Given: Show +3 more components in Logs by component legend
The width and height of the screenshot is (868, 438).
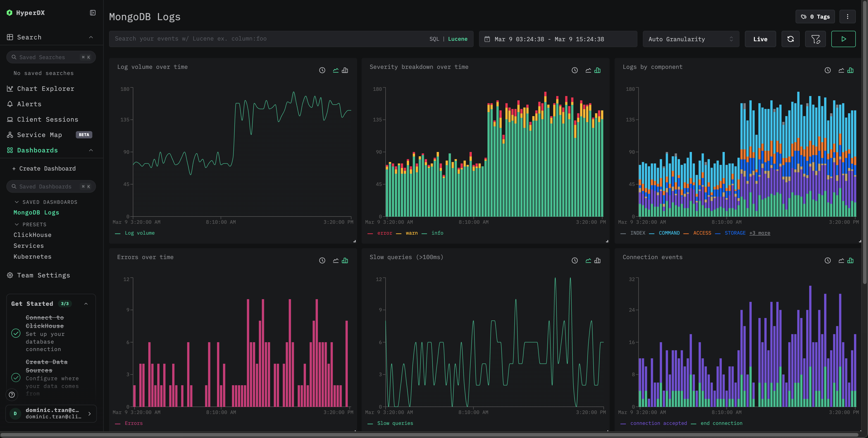Looking at the screenshot, I should click(759, 233).
